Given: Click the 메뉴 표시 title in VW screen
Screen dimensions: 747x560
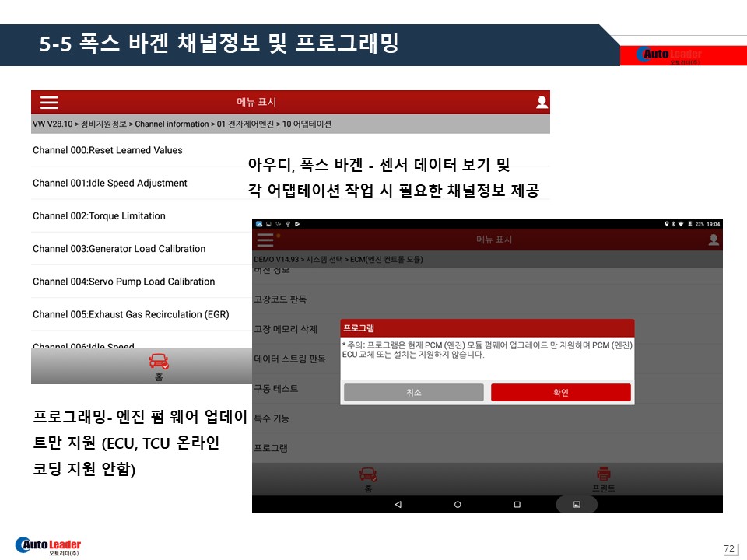Looking at the screenshot, I should tap(256, 102).
